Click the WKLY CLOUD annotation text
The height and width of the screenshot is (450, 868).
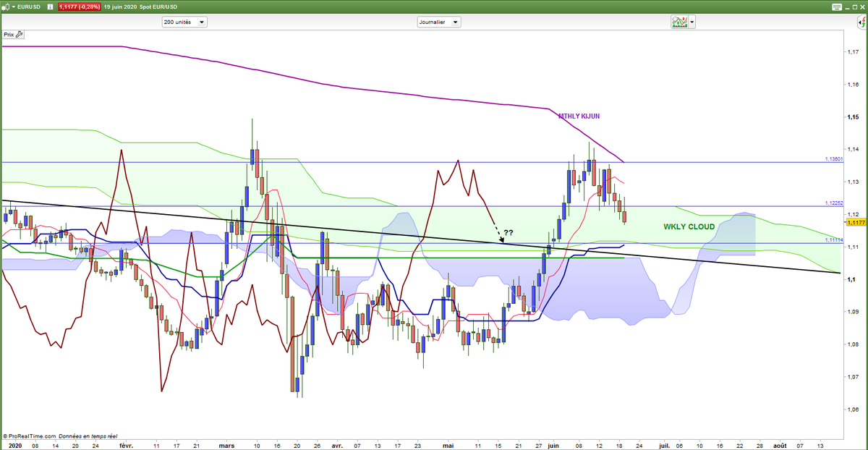pyautogui.click(x=689, y=227)
